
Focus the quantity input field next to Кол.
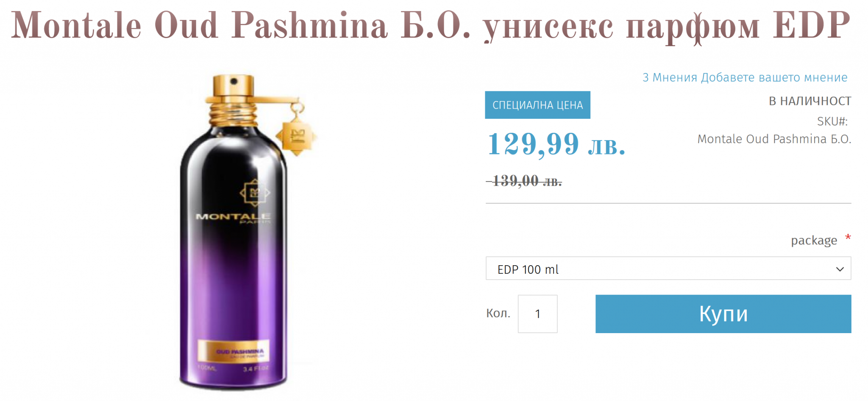[x=537, y=314]
